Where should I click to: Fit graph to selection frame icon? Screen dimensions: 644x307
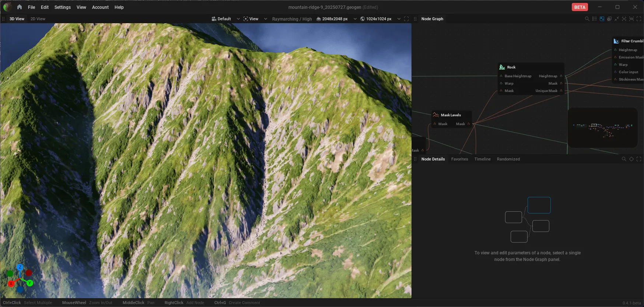pyautogui.click(x=624, y=19)
